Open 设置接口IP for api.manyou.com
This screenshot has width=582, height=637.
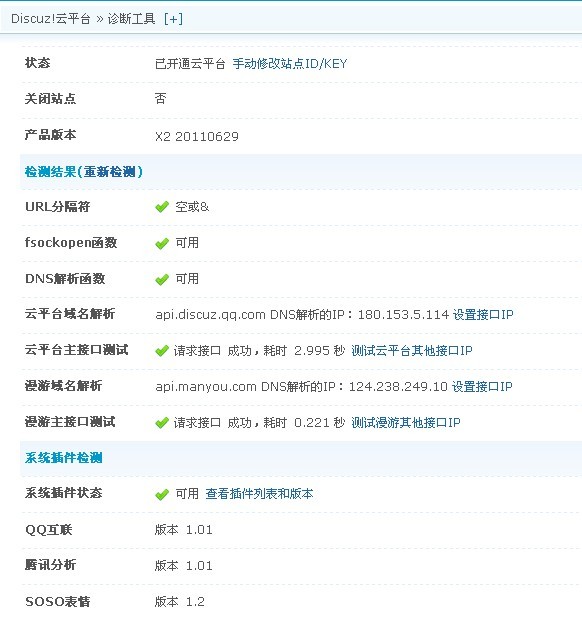tap(482, 386)
